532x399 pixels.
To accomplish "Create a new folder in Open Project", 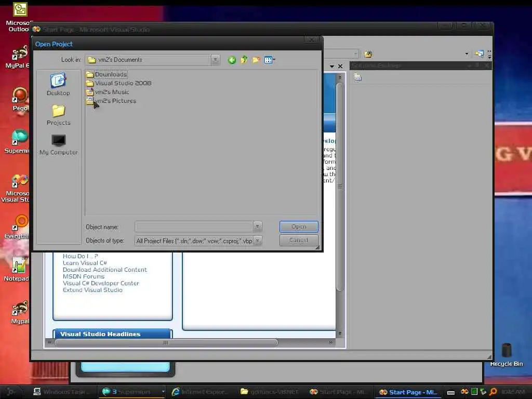I will tap(256, 60).
